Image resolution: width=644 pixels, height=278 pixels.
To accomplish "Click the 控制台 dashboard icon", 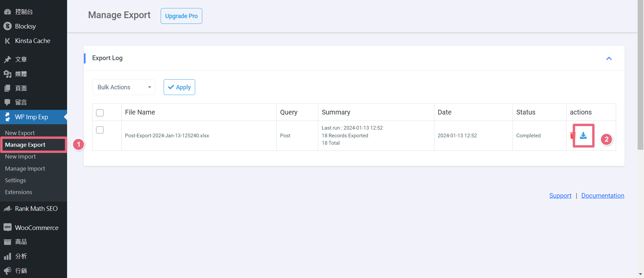I will coord(7,12).
